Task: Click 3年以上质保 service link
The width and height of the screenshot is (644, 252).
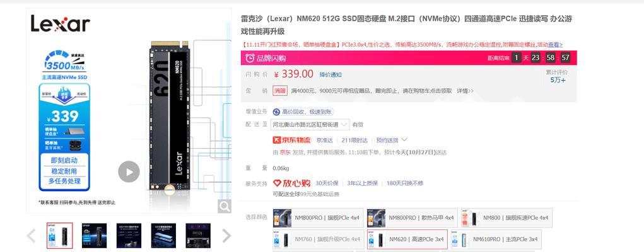Action: (362, 183)
